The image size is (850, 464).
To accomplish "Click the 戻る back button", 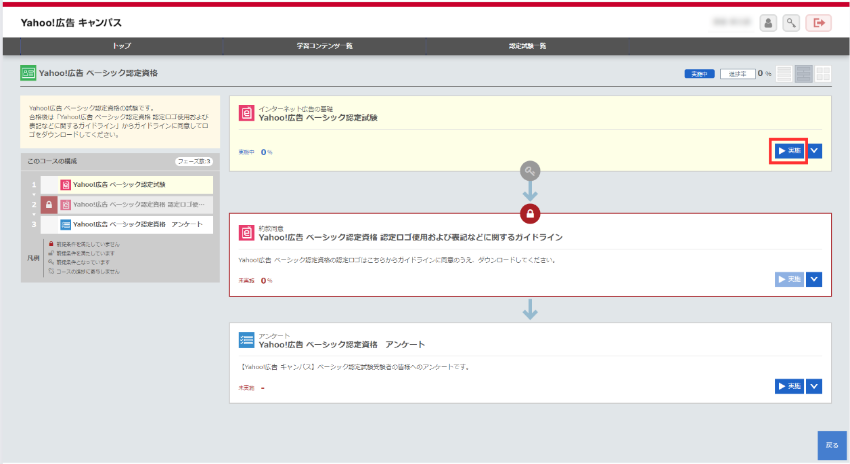I will (832, 445).
